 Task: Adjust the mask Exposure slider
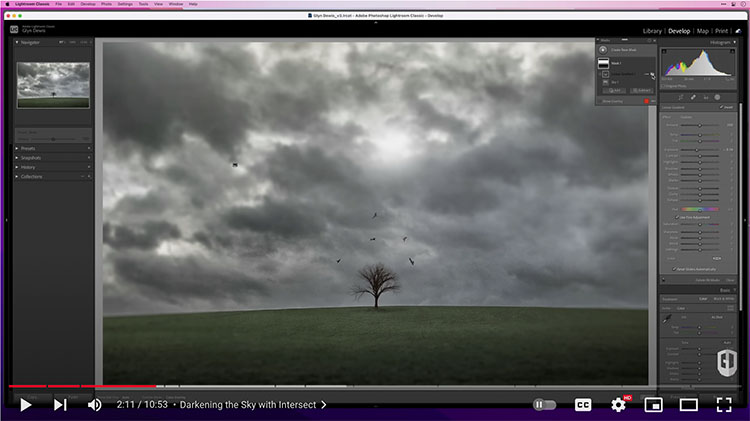700,150
